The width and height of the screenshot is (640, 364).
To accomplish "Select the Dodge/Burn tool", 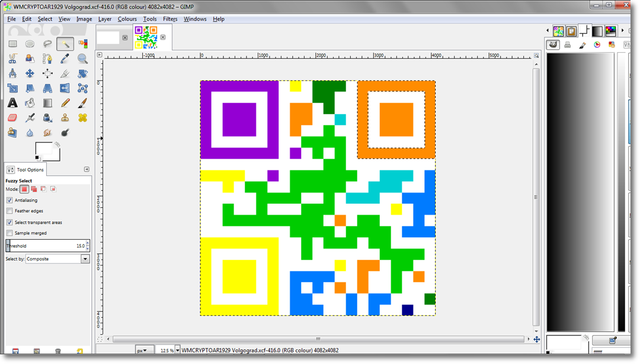I will point(65,133).
